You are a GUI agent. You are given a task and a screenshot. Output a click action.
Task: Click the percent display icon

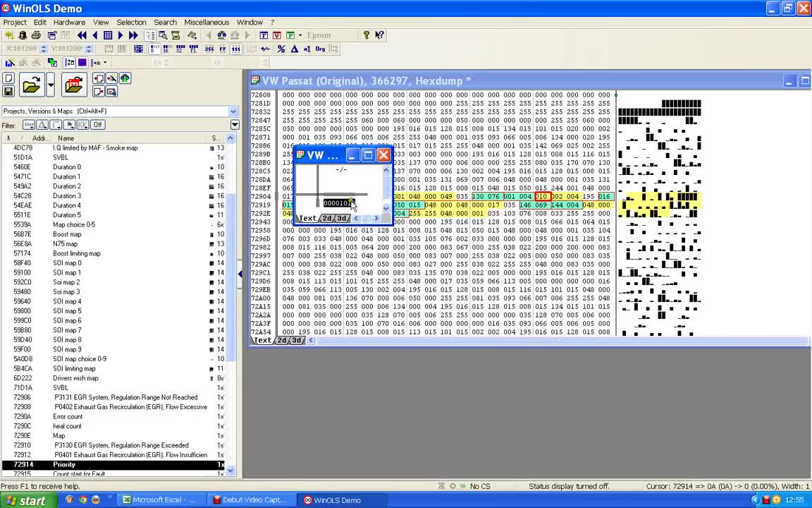pyautogui.click(x=281, y=49)
